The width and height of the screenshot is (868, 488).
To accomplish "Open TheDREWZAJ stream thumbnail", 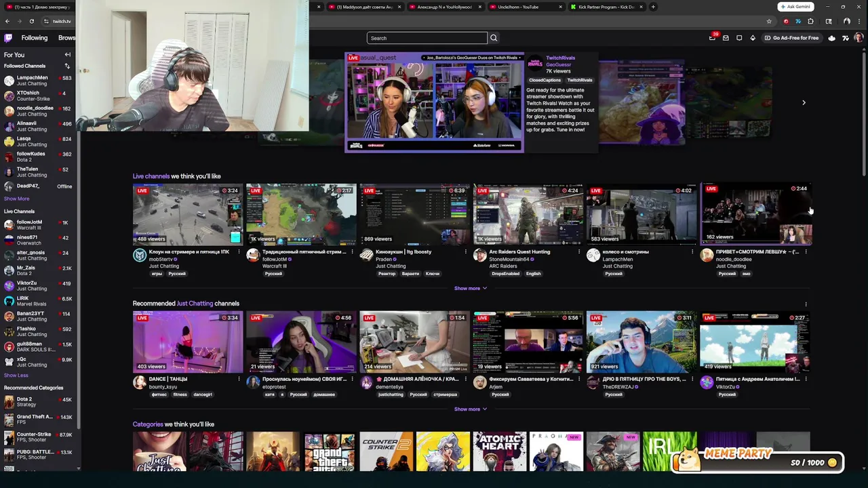I will pyautogui.click(x=642, y=342).
